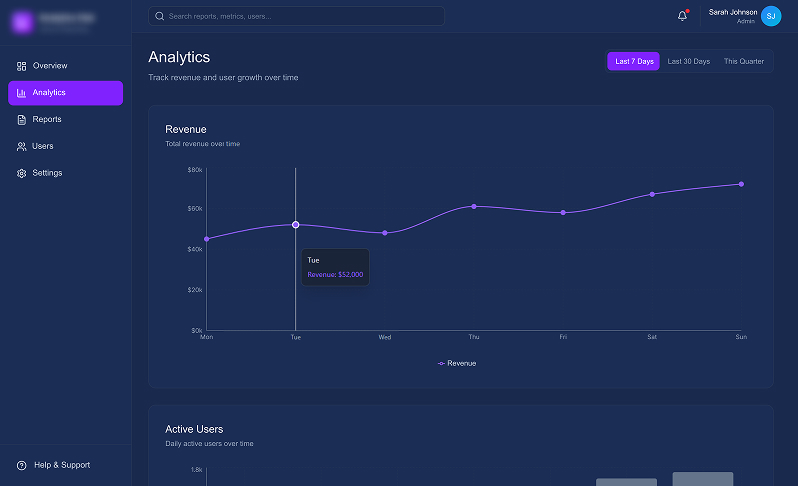
Task: Click the Sunday revenue data point
Action: (x=741, y=184)
